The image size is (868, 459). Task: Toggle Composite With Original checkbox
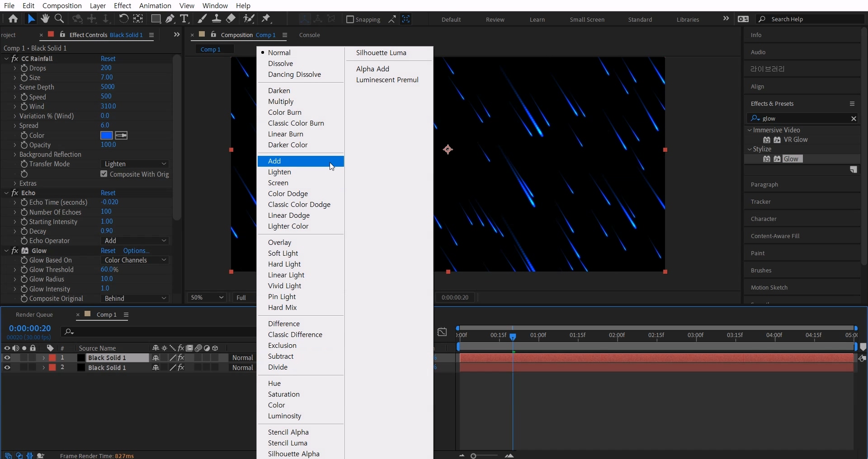[x=104, y=174]
